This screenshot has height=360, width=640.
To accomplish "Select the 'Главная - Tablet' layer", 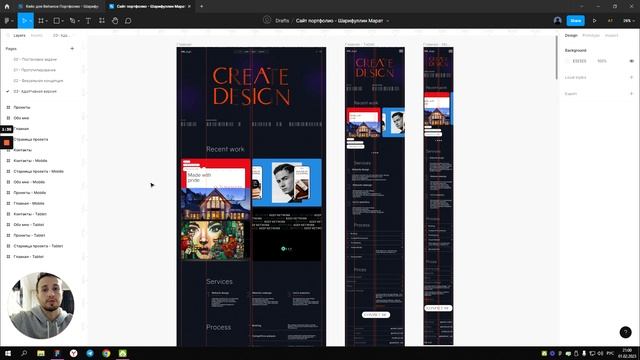I will click(28, 256).
